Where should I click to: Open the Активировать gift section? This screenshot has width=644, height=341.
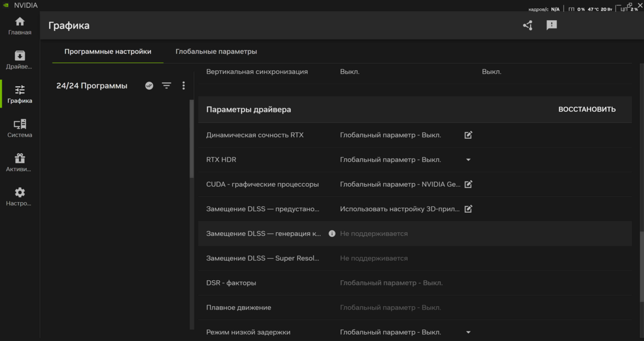pos(19,163)
